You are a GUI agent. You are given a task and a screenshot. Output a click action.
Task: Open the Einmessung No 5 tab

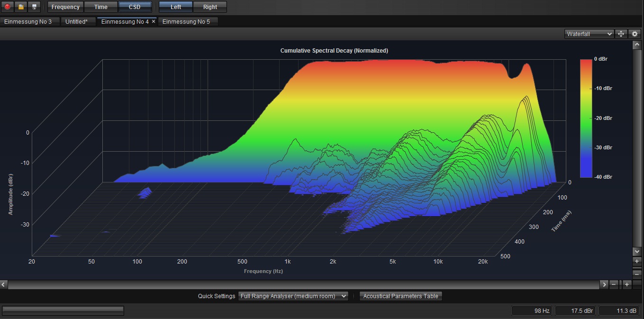coord(186,22)
